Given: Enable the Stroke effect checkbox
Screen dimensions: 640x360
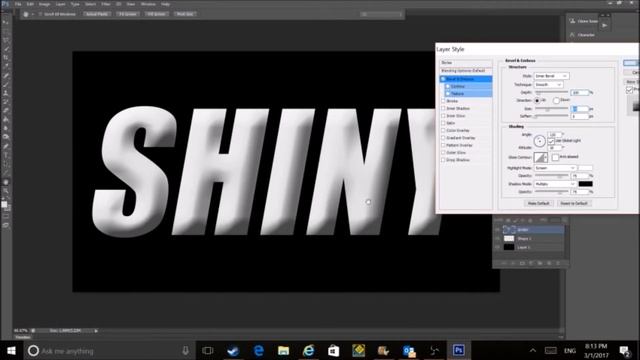Looking at the screenshot, I should [x=443, y=101].
